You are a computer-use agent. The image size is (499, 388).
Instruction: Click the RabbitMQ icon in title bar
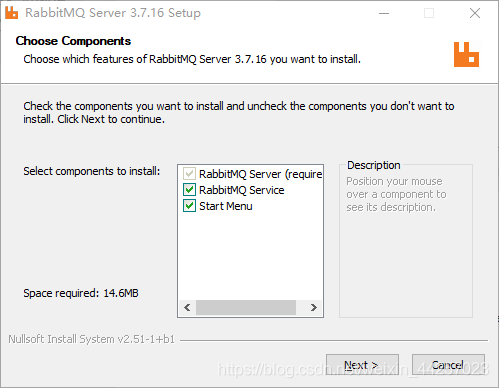12,13
